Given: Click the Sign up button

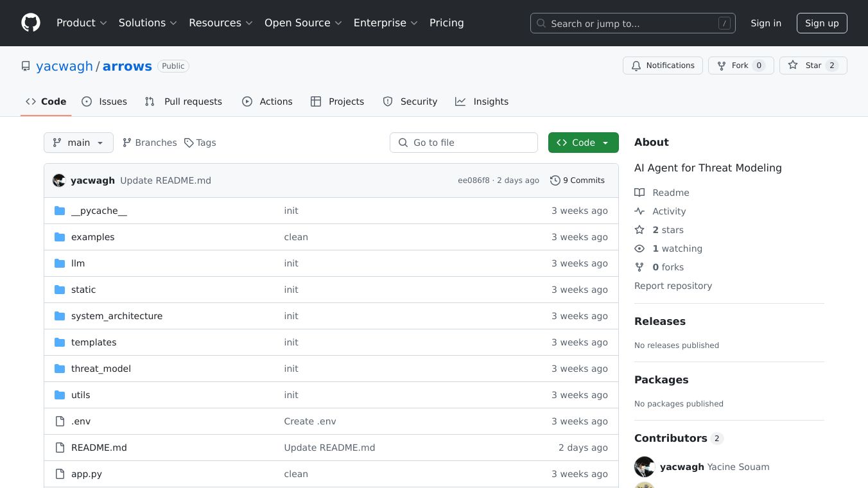Looking at the screenshot, I should pyautogui.click(x=822, y=23).
